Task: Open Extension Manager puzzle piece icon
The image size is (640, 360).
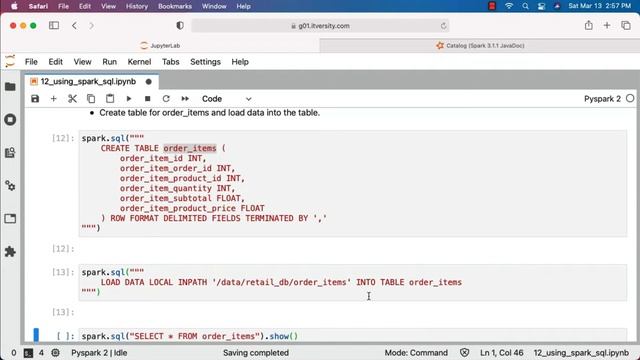Action: (x=10, y=251)
